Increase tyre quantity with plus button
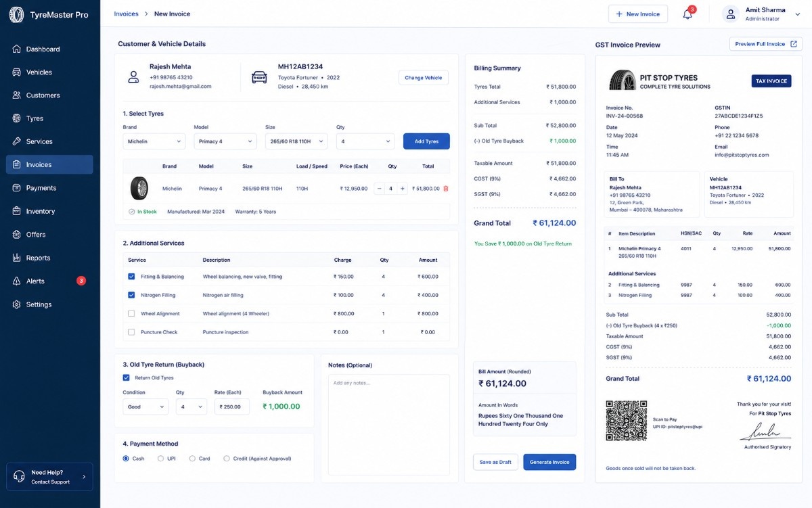 [403, 189]
